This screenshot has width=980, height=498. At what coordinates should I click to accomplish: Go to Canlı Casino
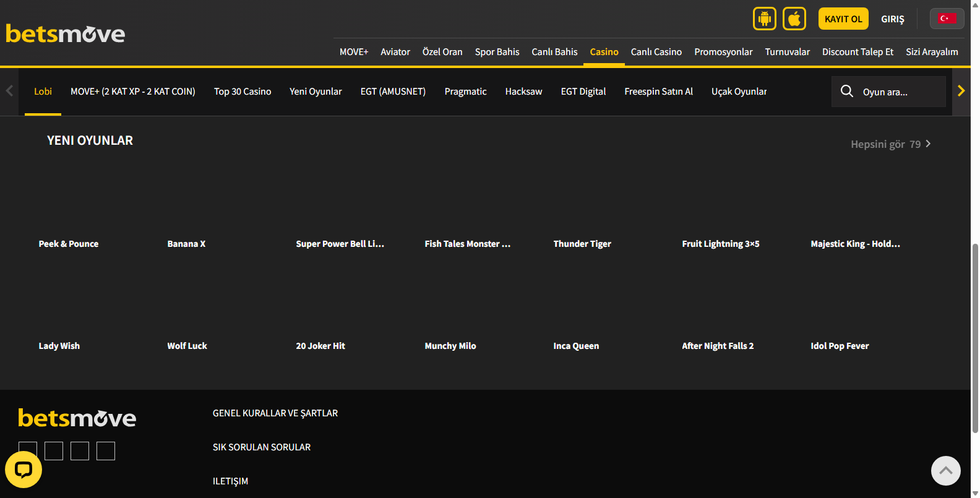coord(656,52)
